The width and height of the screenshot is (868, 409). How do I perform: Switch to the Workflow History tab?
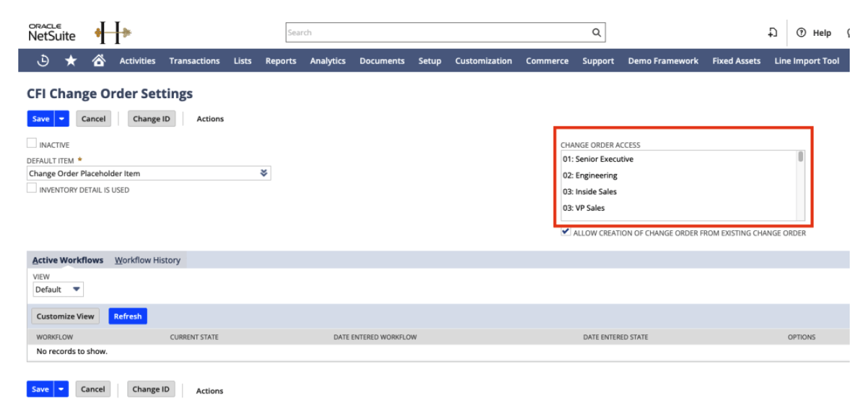pos(148,260)
